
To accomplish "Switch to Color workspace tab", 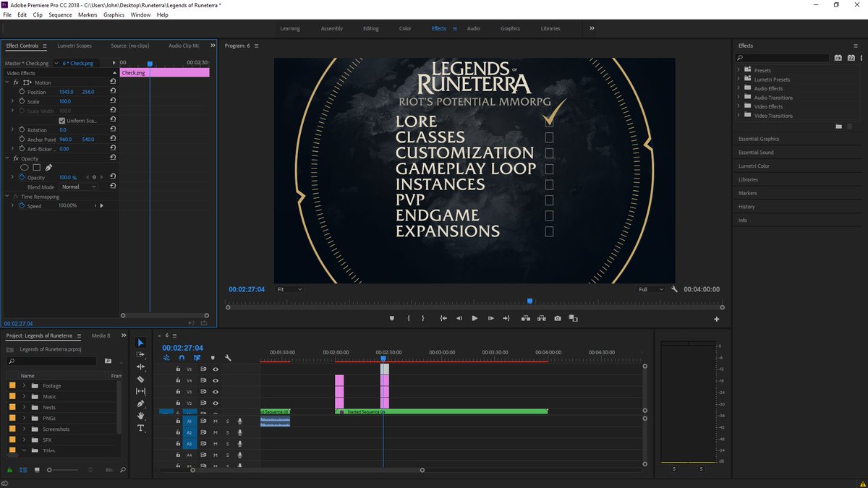I will tap(405, 28).
